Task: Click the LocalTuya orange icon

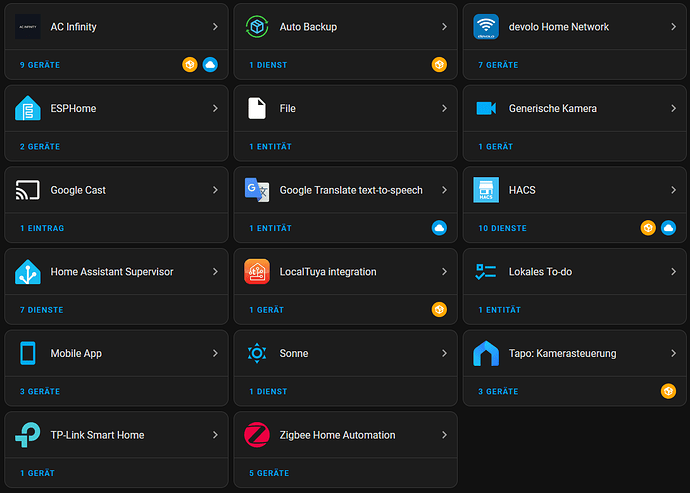Action: tap(257, 272)
